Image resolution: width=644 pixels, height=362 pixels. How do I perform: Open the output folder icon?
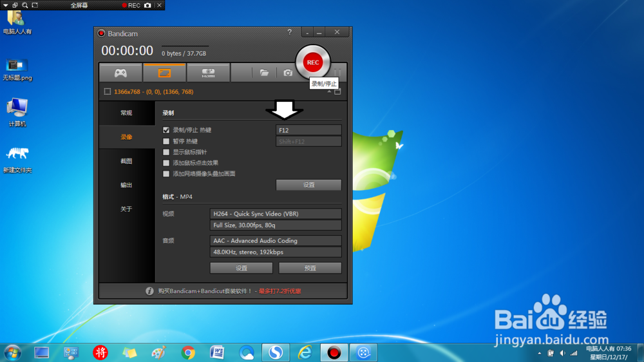point(264,73)
